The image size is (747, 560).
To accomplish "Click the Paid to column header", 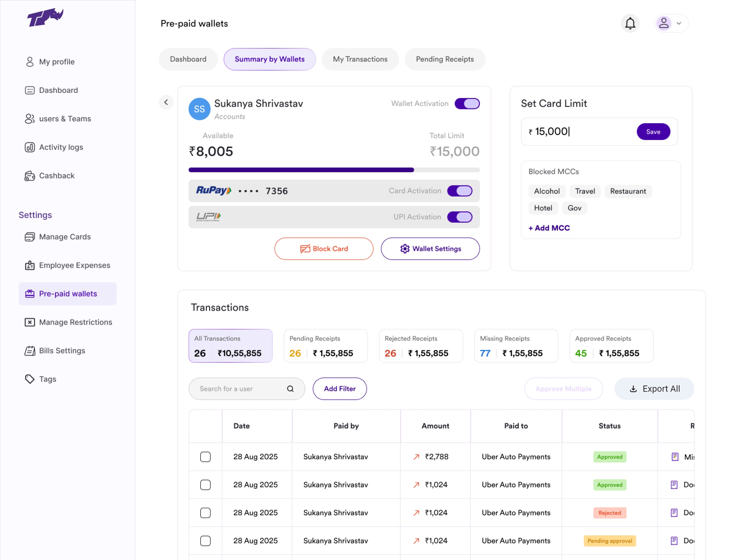I will tap(516, 426).
